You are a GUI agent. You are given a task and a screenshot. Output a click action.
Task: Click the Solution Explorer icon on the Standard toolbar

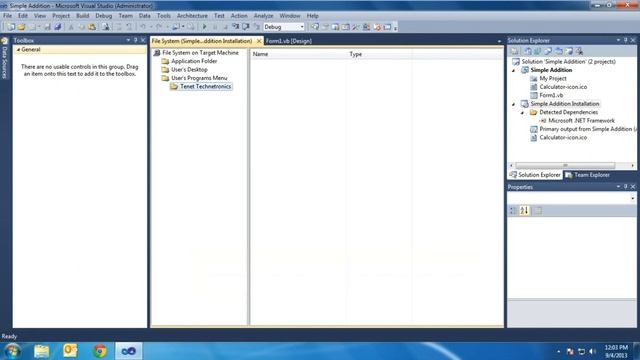point(316,27)
